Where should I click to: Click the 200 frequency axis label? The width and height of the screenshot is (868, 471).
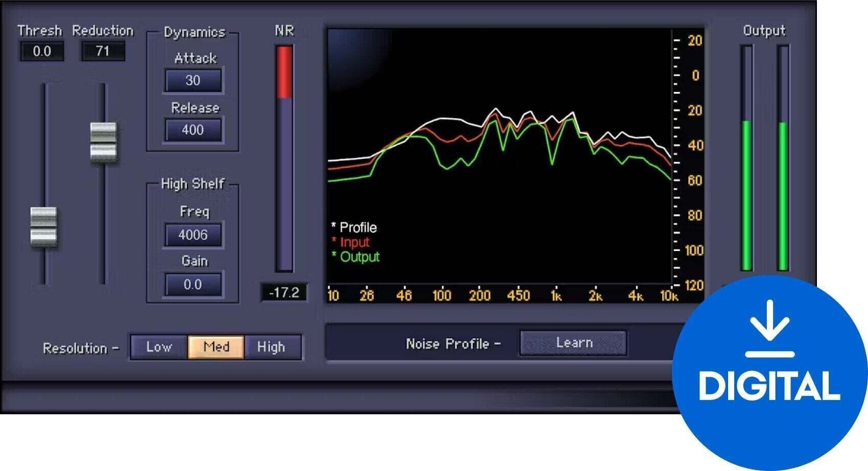[480, 295]
